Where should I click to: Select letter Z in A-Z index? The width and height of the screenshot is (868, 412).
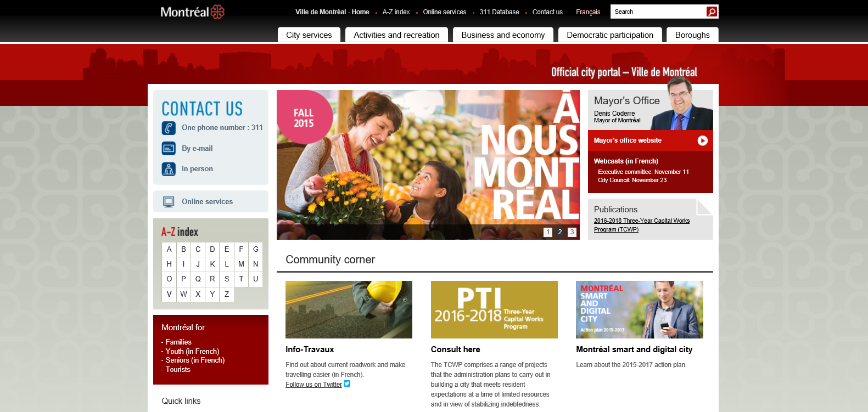(x=227, y=294)
